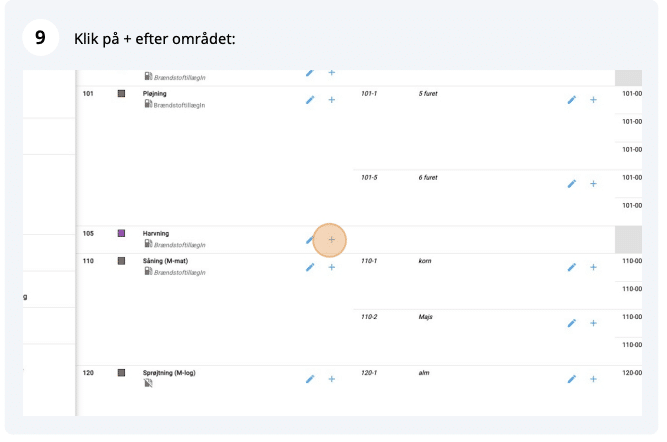This screenshot has height=442, width=667.
Task: Click plus icon next to Sprøjtning (M-log)
Action: (332, 379)
